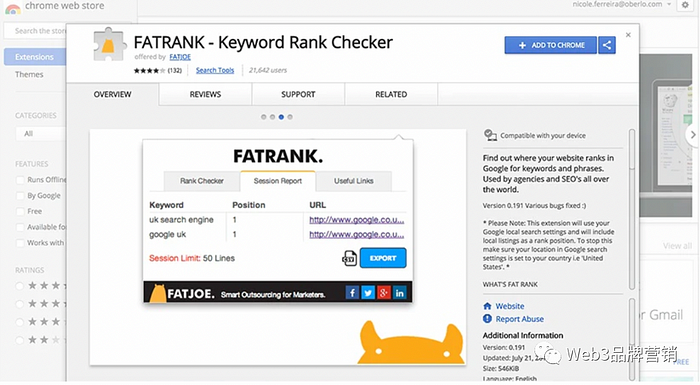
Task: Show the first screenshot carousel dot
Action: 263,117
